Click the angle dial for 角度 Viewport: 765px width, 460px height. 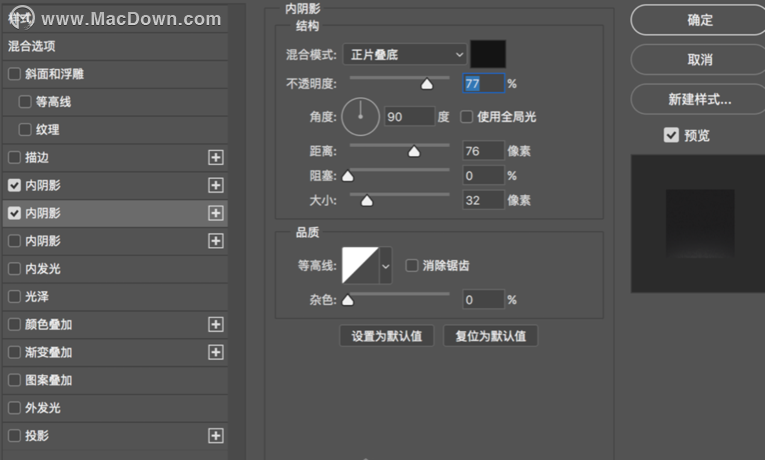(361, 117)
